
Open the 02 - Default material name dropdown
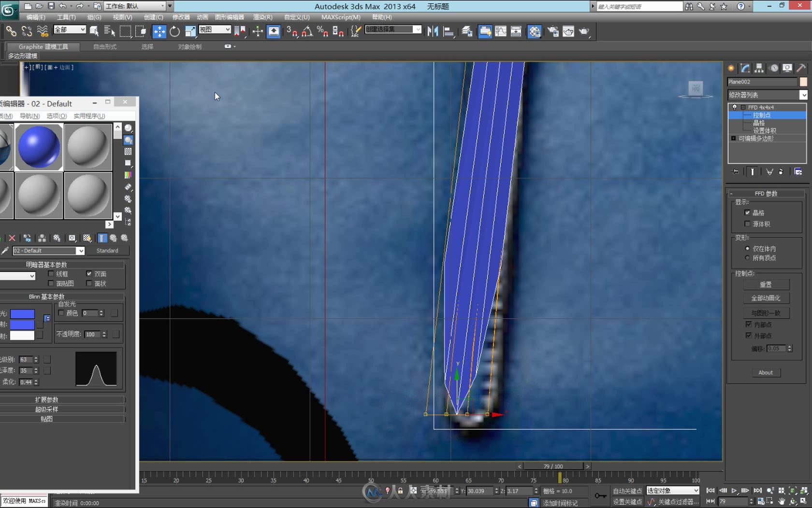click(48, 251)
